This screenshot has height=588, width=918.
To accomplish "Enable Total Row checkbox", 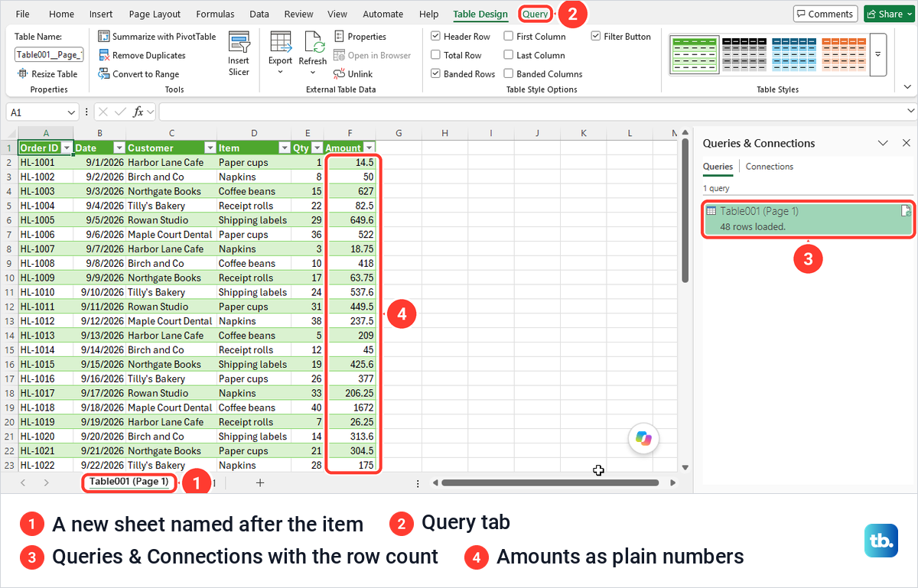I will 435,55.
